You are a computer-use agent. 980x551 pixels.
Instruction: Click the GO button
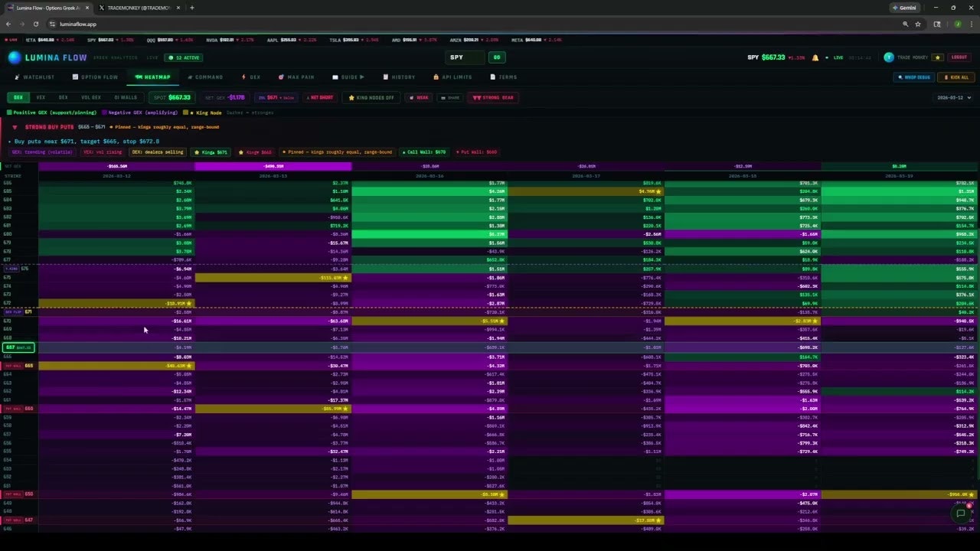497,57
